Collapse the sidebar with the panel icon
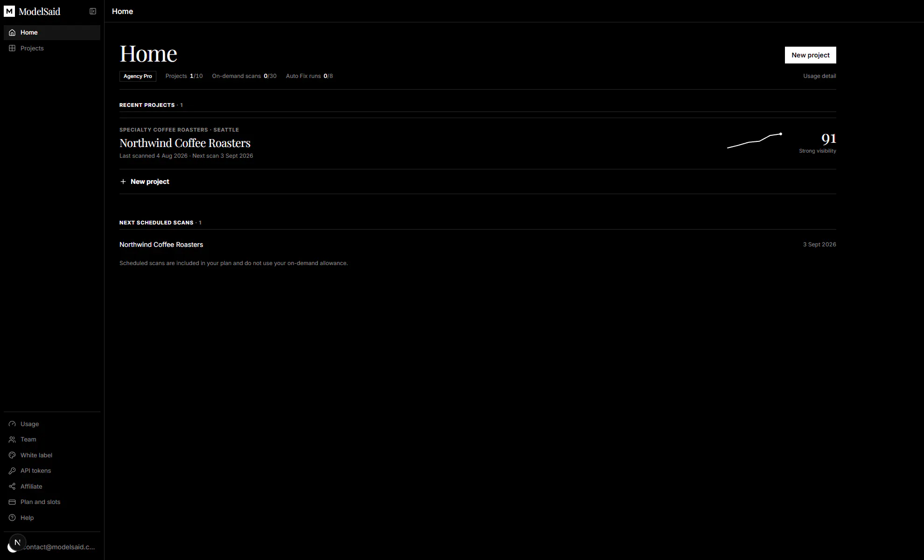The height and width of the screenshot is (560, 924). click(93, 11)
